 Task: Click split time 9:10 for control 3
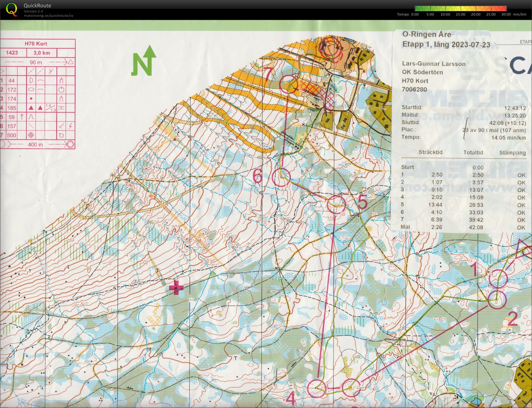[437, 190]
